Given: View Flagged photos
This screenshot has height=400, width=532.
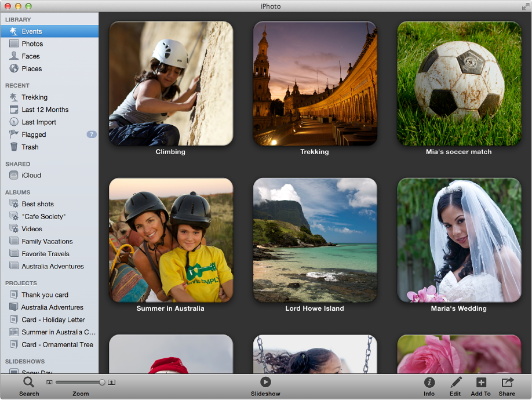Looking at the screenshot, I should [34, 134].
